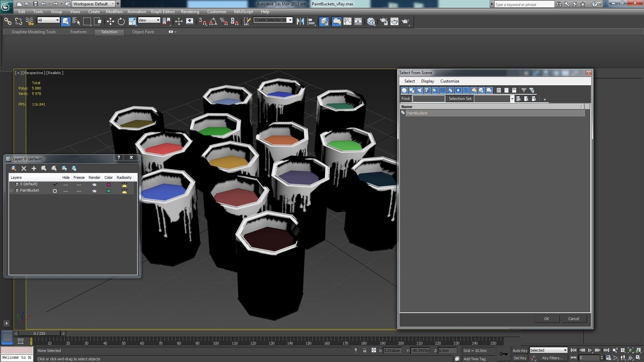
Task: Open the Create Selection Set dropdown
Action: tap(290, 20)
